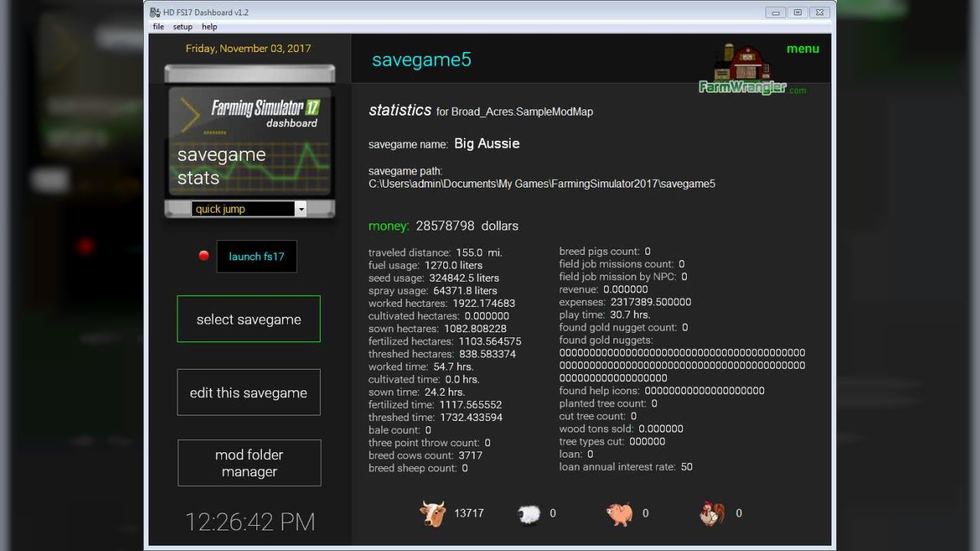Click the cow icon
The image size is (980, 551).
pyautogui.click(x=433, y=514)
